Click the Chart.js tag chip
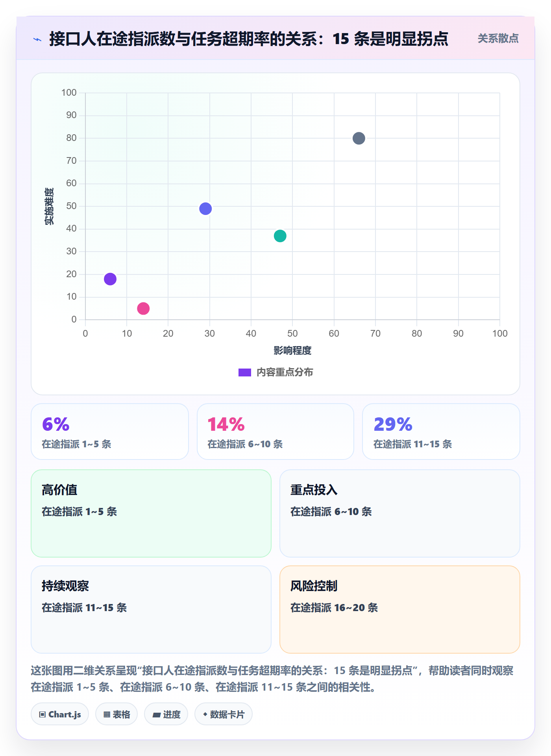551x756 pixels. (x=60, y=714)
